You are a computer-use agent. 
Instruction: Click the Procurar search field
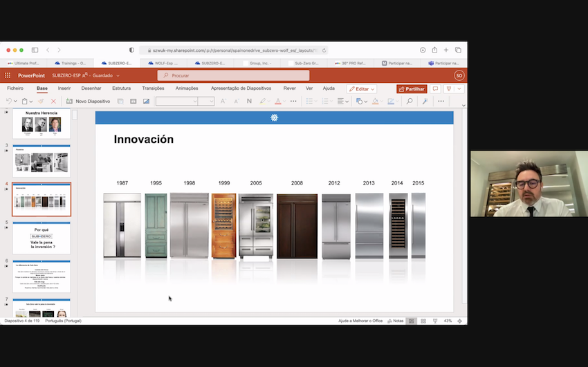click(x=233, y=75)
